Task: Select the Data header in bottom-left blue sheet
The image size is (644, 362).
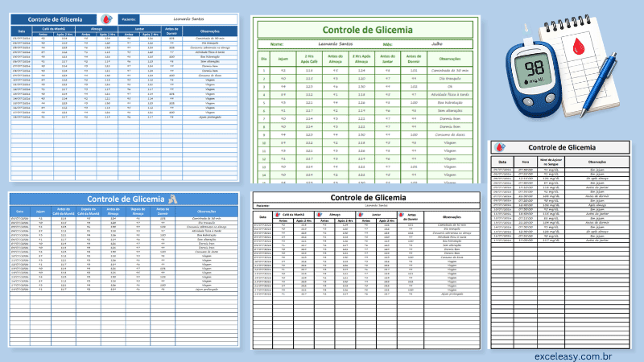Action: tap(19, 212)
